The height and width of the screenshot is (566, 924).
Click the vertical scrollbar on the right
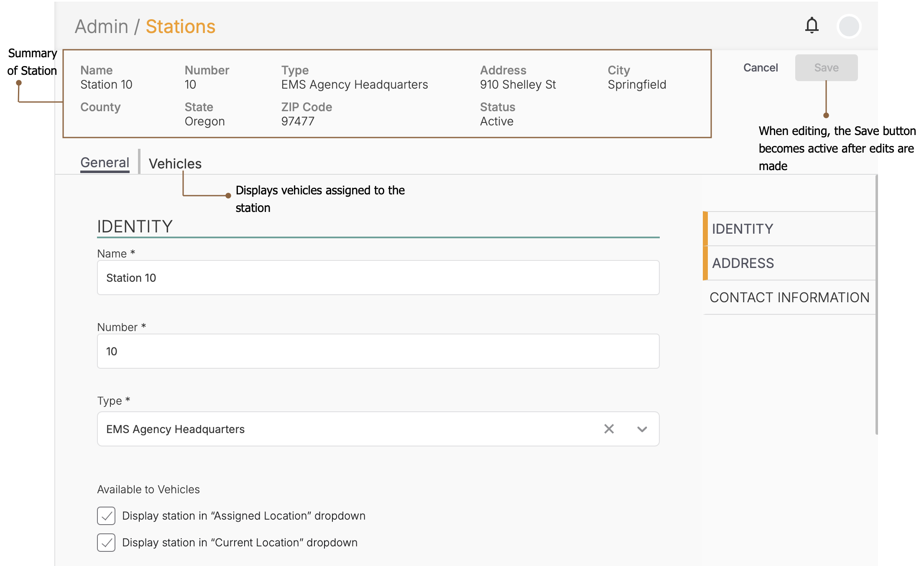876,305
